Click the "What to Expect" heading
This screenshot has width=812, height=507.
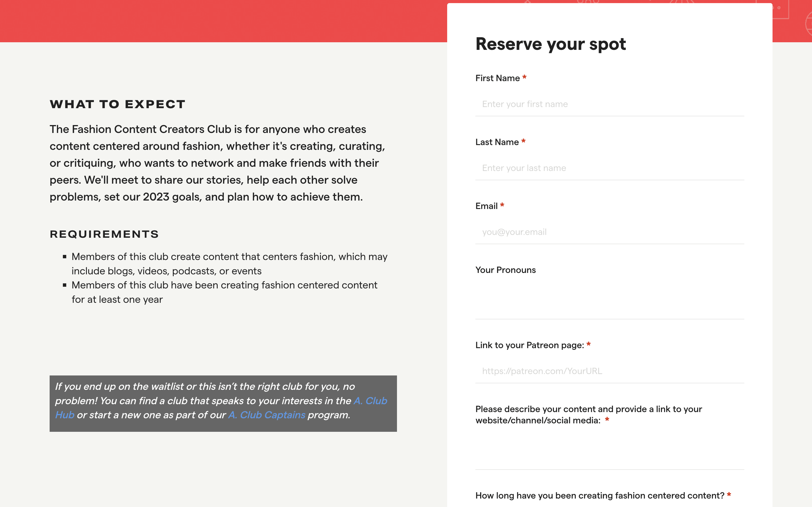pos(118,104)
